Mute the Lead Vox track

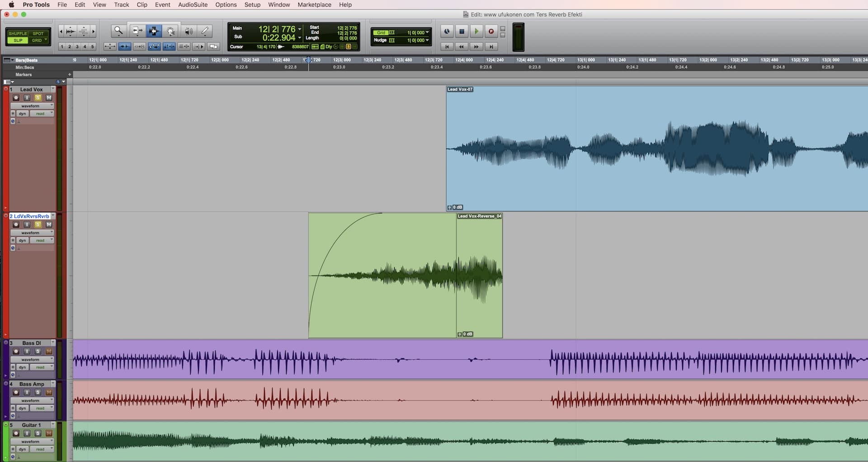point(49,98)
